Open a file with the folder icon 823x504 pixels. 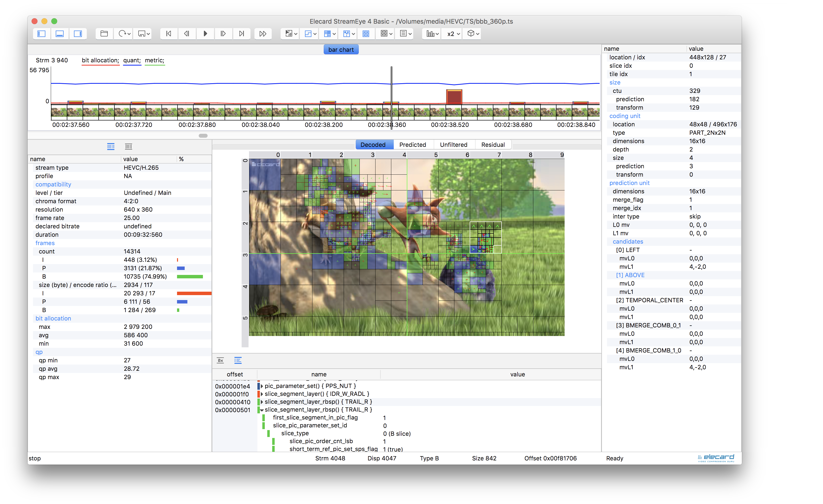coord(104,33)
